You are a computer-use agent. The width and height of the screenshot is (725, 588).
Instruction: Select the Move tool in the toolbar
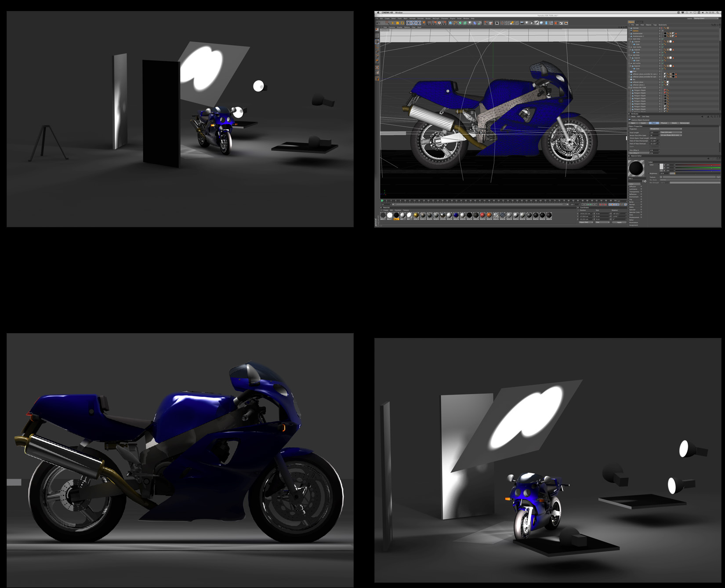(x=392, y=23)
